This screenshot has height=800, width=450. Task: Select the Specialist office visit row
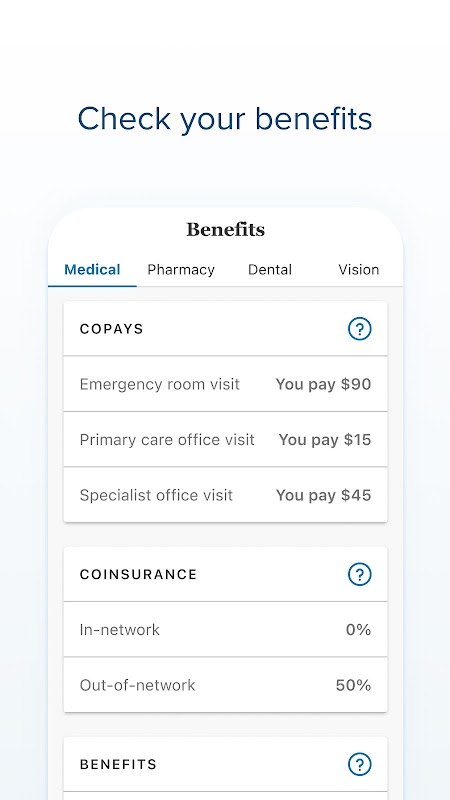pos(226,495)
